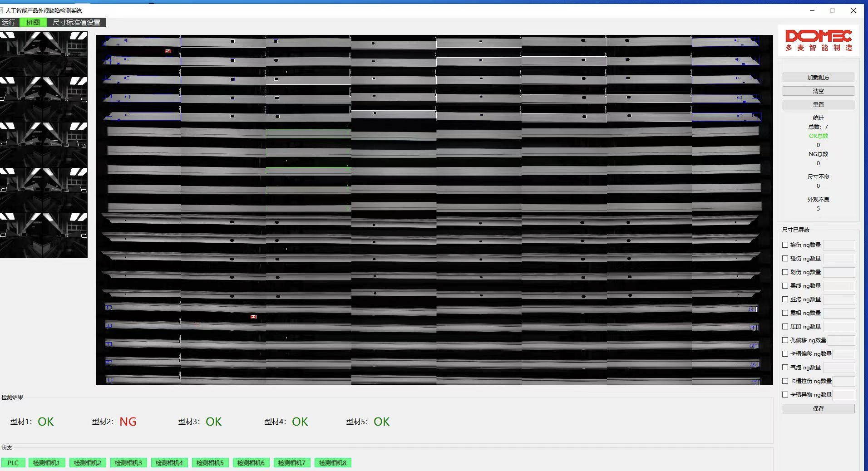Switch to the 运行 tab
Viewport: 868px width, 471px height.
tap(9, 22)
